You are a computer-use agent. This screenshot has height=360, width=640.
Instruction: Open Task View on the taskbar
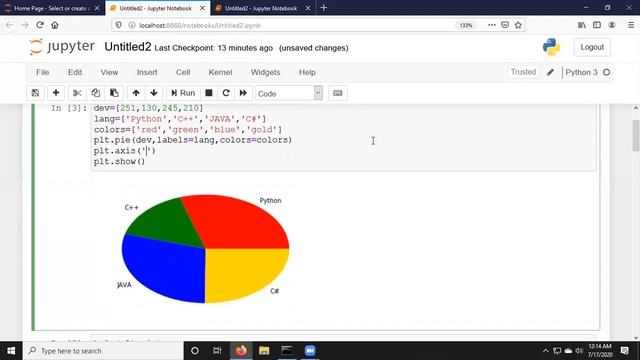(217, 351)
